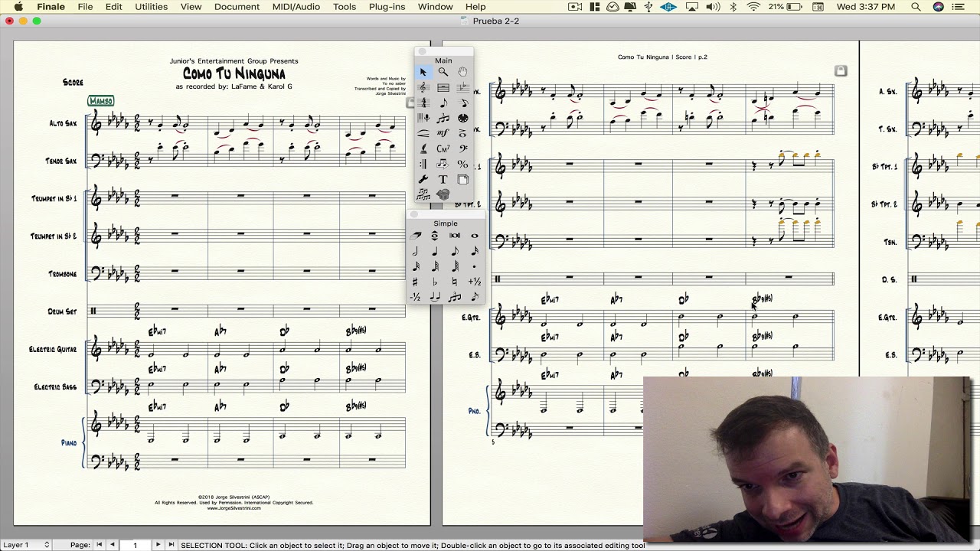Apply the flat accidental

pos(435,282)
